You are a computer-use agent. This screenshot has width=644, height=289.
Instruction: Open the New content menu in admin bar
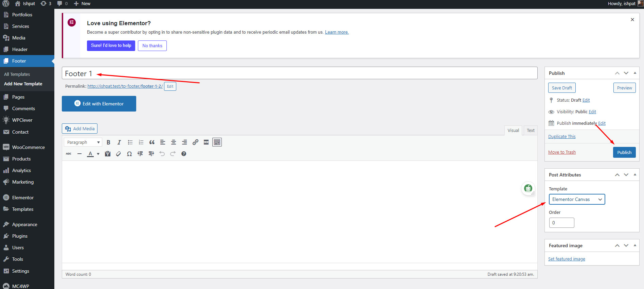82,3
